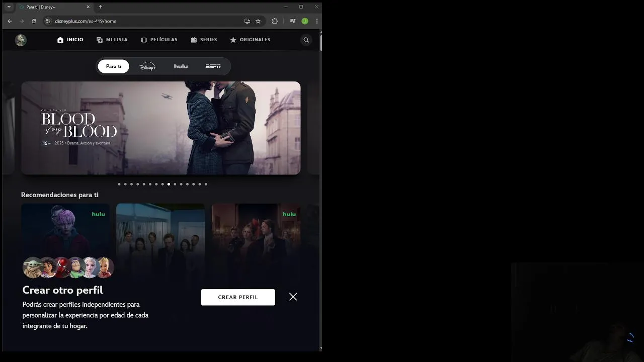Select the Para ti | Disney+ browser tab
The width and height of the screenshot is (644, 362).
pyautogui.click(x=54, y=7)
